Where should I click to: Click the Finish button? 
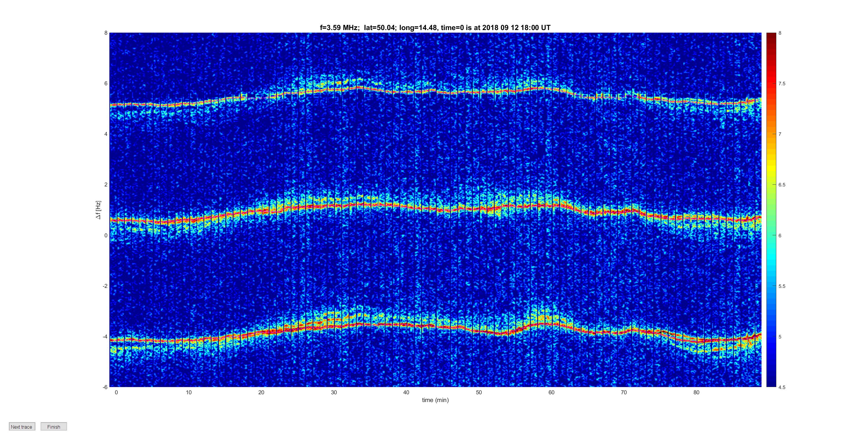tap(54, 427)
